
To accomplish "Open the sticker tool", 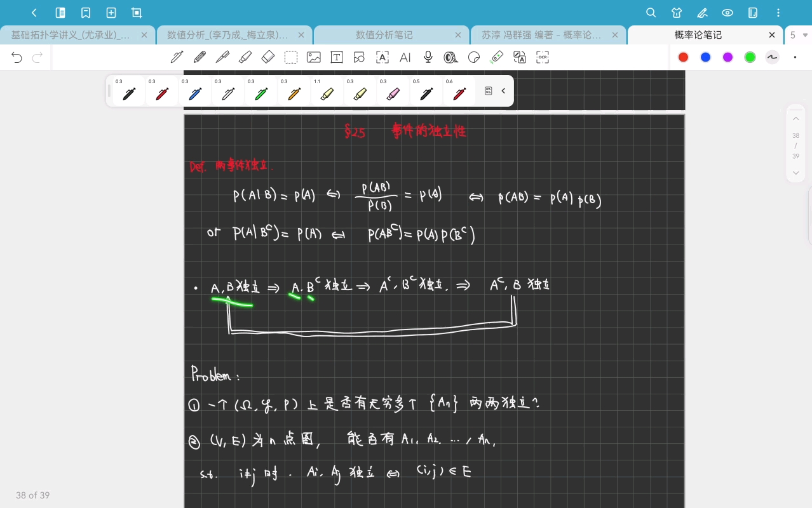I will [x=474, y=57].
